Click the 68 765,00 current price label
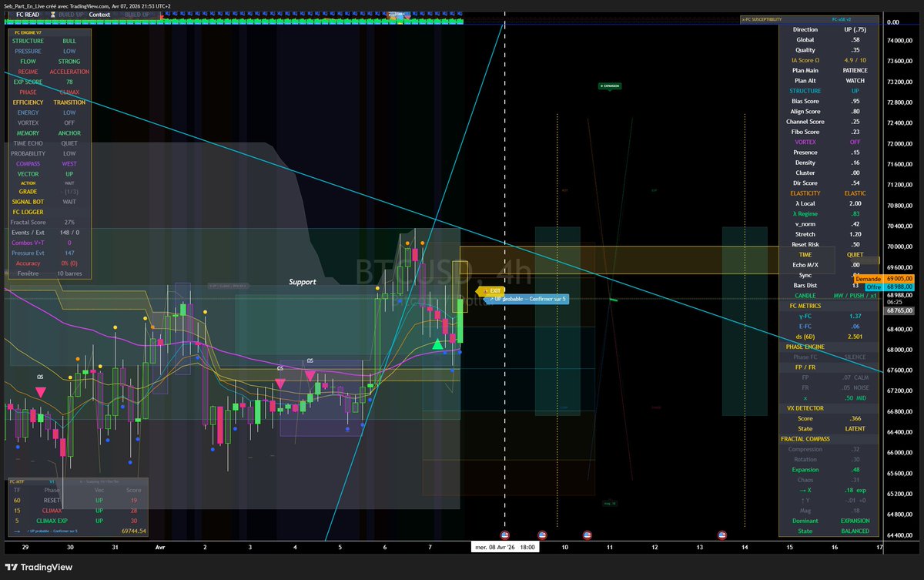The width and height of the screenshot is (924, 580). click(x=899, y=310)
